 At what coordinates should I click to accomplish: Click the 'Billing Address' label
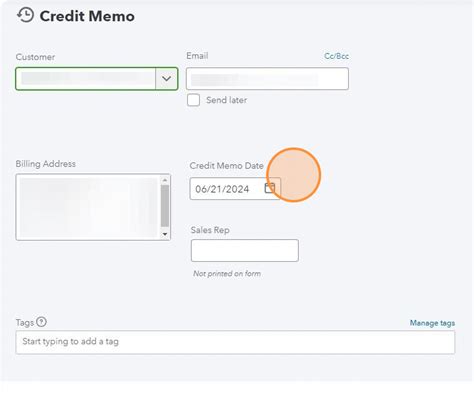click(x=46, y=164)
